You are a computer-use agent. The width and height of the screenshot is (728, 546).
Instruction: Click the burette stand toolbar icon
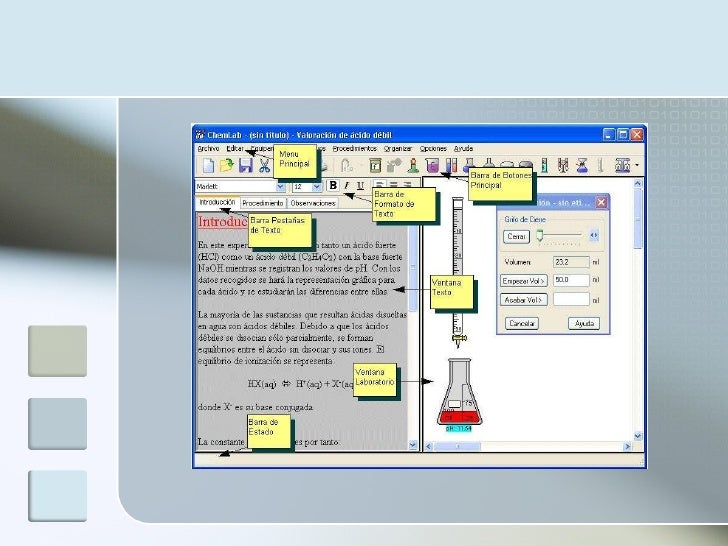click(563, 165)
